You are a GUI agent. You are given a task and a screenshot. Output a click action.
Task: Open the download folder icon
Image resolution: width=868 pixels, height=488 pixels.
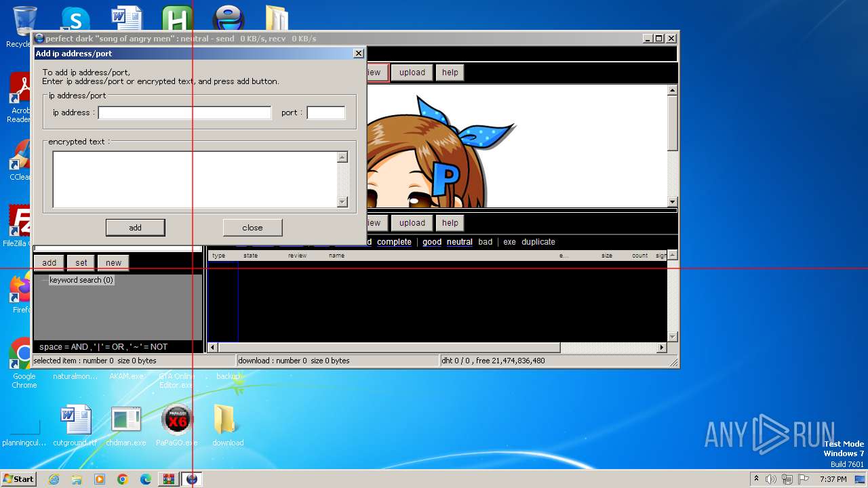228,426
